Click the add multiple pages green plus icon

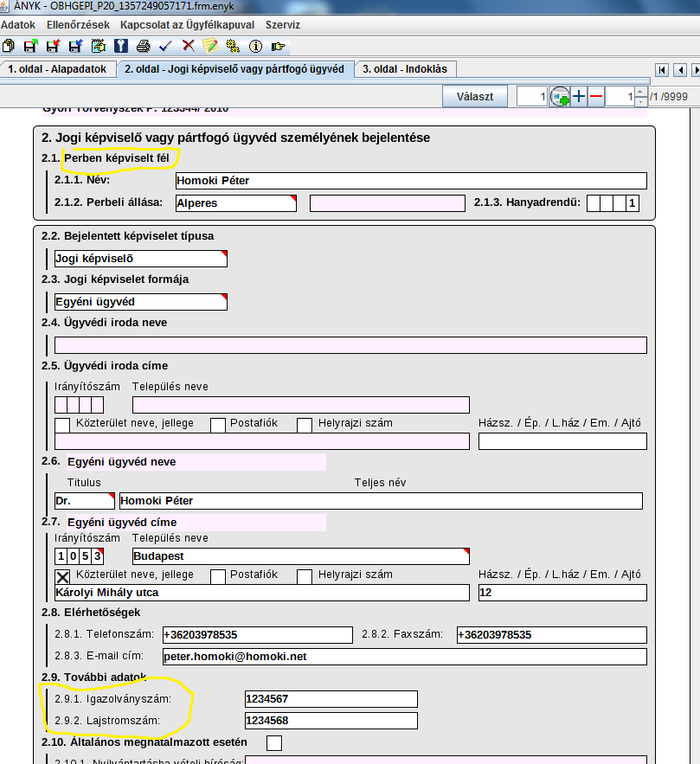[560, 97]
